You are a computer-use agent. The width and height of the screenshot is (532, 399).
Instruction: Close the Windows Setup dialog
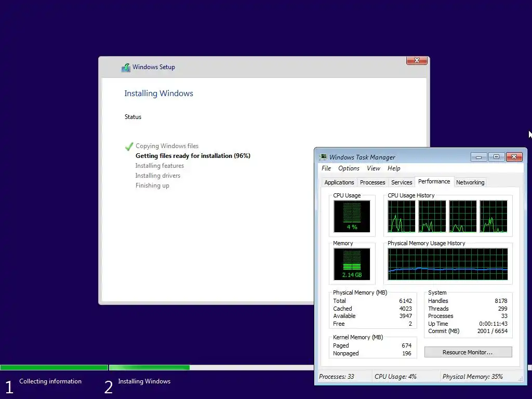point(417,60)
